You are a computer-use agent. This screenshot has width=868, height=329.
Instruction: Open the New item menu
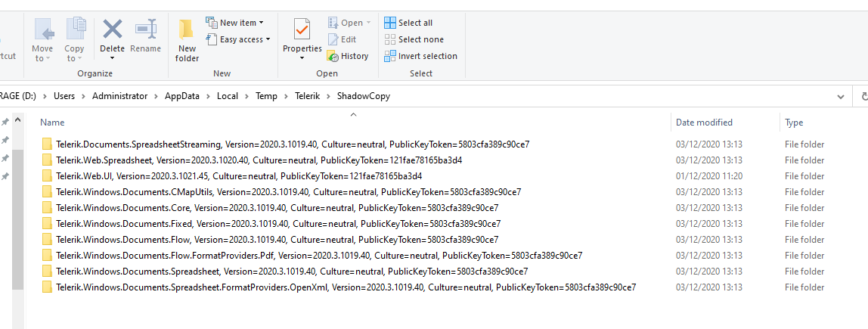click(x=234, y=23)
